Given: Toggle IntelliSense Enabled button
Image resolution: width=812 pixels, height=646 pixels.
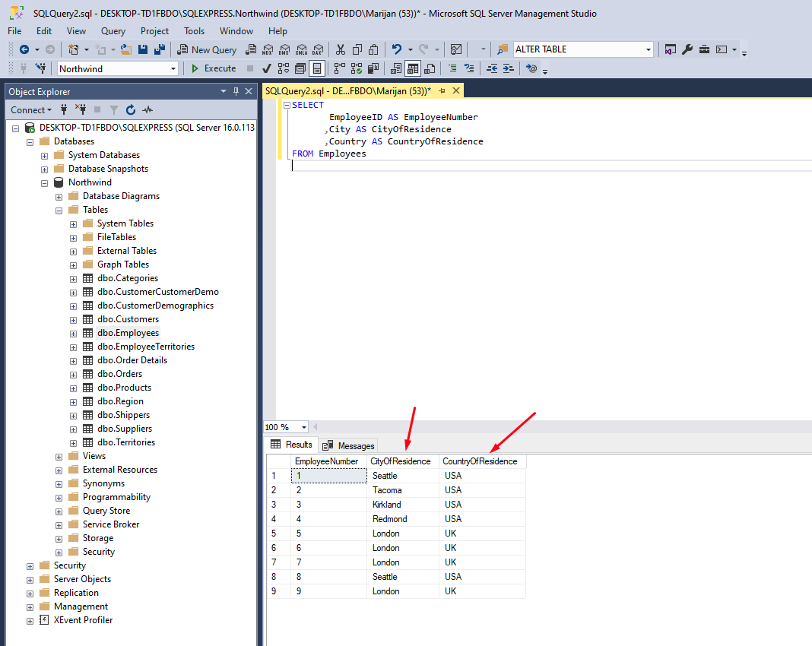Looking at the screenshot, I should pos(317,68).
